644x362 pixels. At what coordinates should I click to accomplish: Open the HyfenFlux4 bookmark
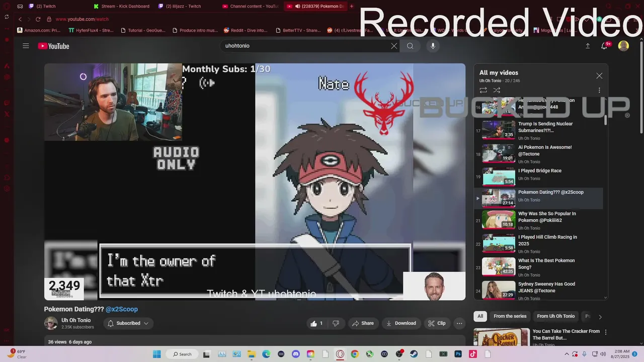91,30
